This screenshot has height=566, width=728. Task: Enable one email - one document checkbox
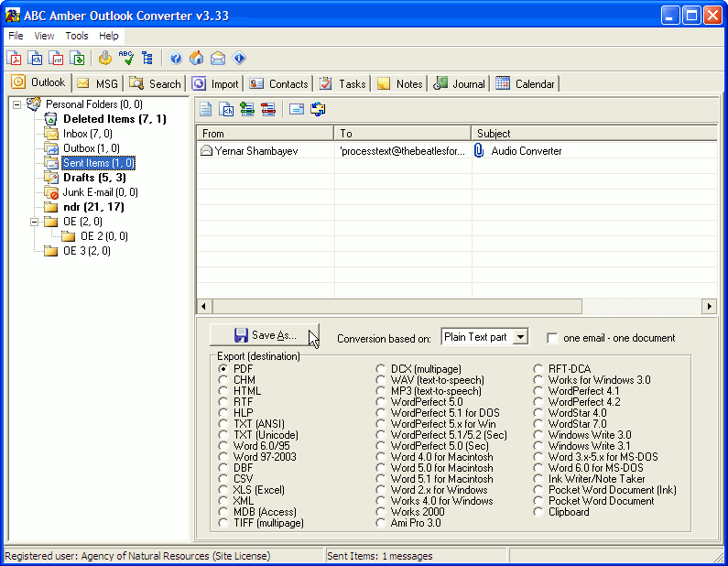[552, 338]
